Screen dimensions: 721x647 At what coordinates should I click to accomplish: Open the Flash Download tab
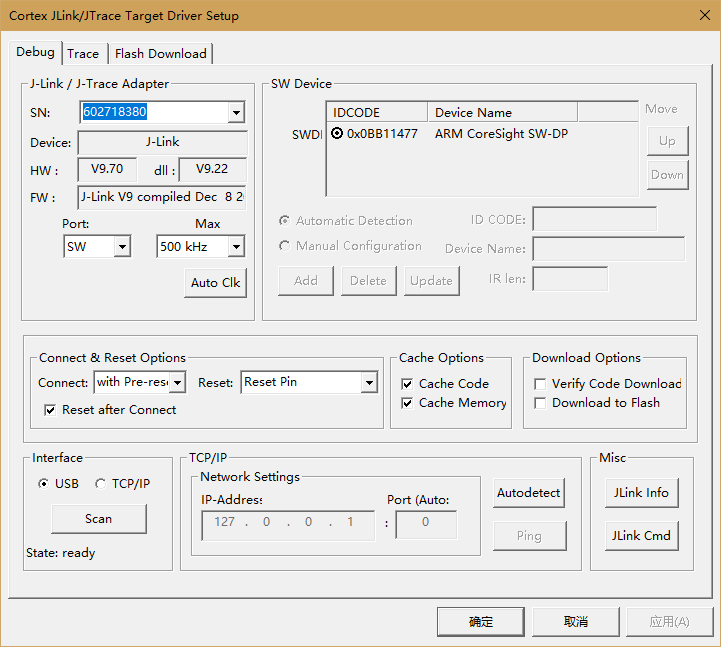click(x=160, y=54)
